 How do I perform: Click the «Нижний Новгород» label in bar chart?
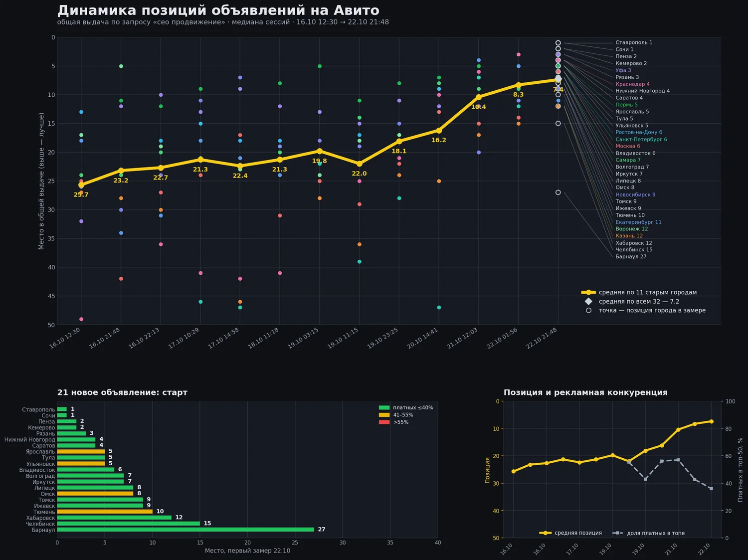30,440
